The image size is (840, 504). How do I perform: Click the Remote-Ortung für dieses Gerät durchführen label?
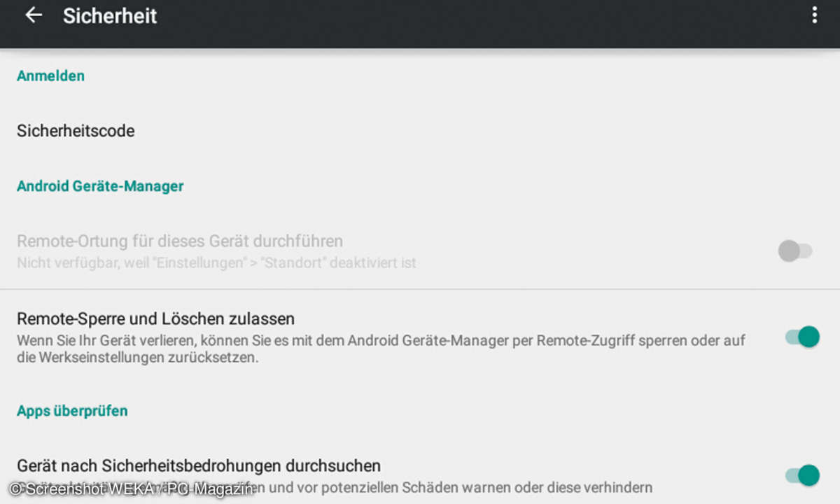point(180,241)
